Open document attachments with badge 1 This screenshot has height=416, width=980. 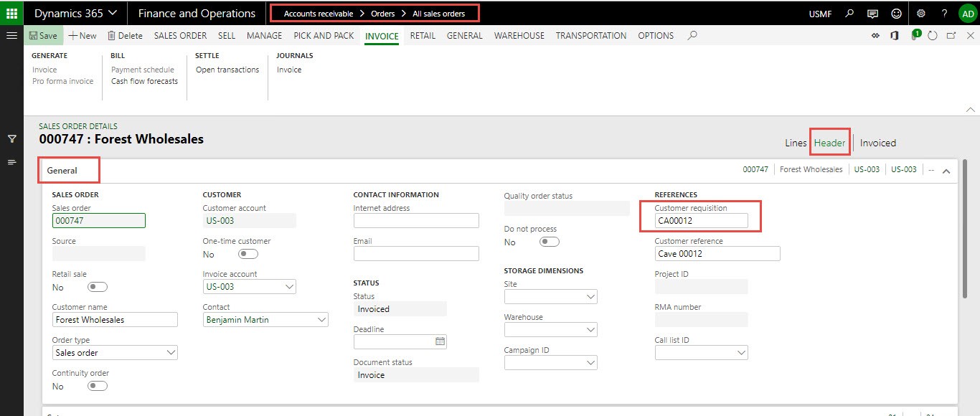click(915, 34)
